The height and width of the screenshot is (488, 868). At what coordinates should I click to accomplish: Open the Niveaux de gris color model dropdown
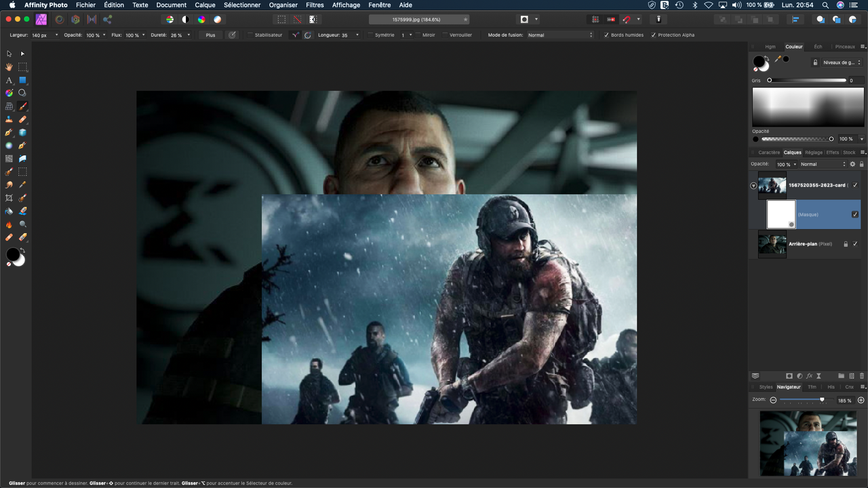click(x=842, y=62)
